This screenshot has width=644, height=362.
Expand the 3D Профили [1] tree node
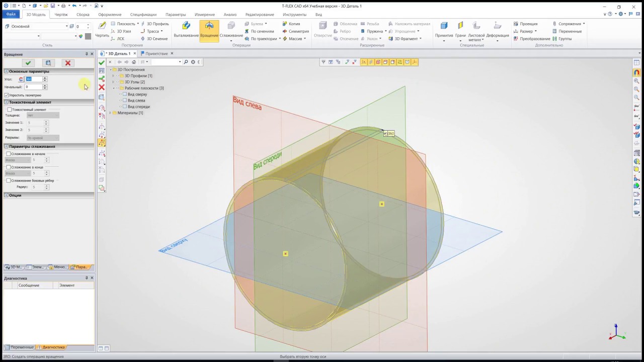114,76
